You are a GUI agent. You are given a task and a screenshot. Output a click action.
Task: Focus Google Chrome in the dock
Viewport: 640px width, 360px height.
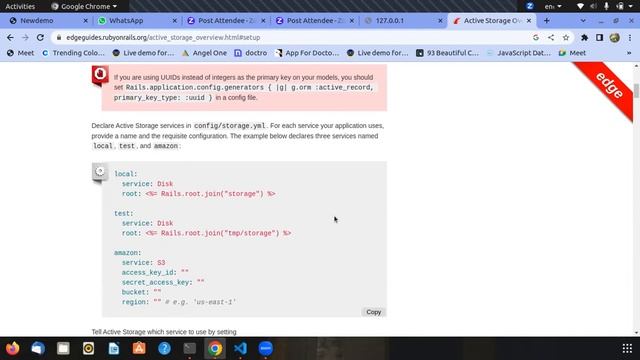[x=215, y=348]
